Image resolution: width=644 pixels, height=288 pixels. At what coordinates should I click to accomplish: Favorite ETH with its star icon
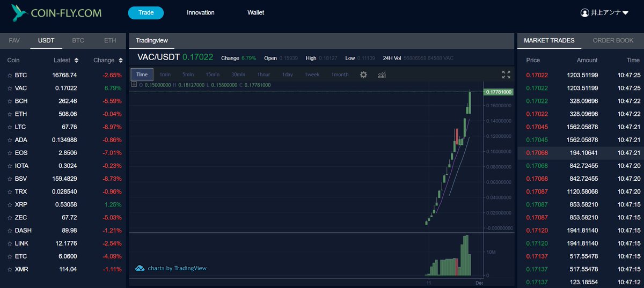10,114
